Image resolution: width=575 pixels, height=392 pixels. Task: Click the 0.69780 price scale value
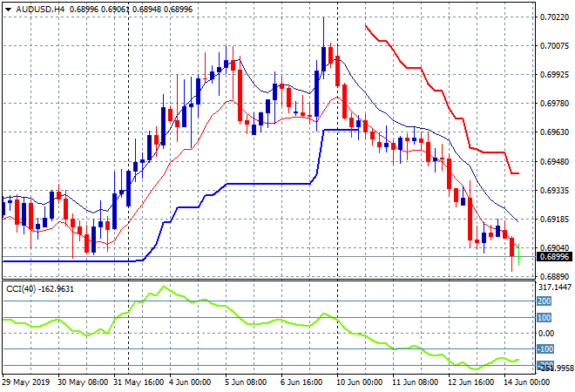pos(554,104)
